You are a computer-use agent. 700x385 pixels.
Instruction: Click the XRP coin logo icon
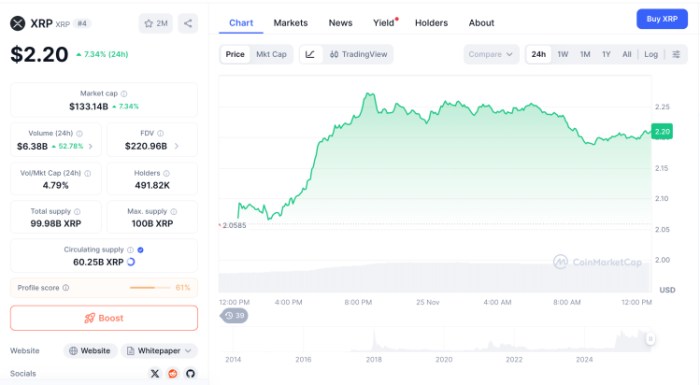(x=18, y=23)
